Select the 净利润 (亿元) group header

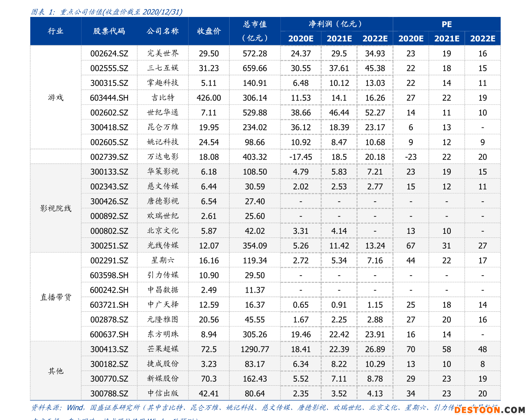point(336,24)
